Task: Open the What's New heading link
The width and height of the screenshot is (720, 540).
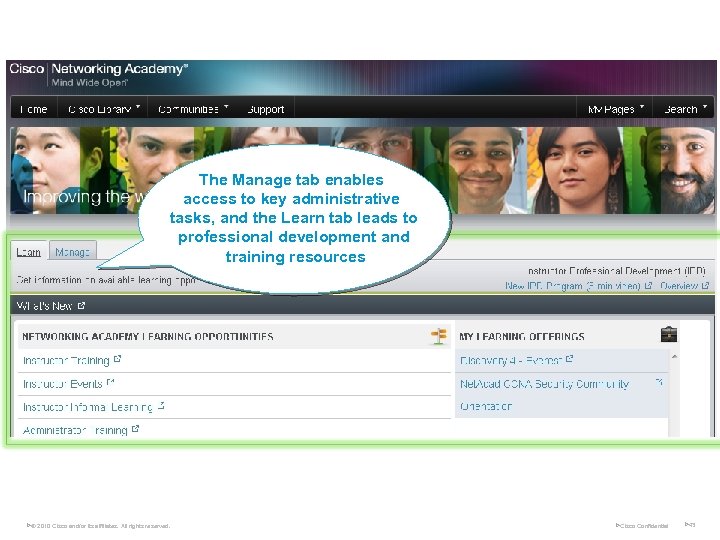Action: click(44, 306)
